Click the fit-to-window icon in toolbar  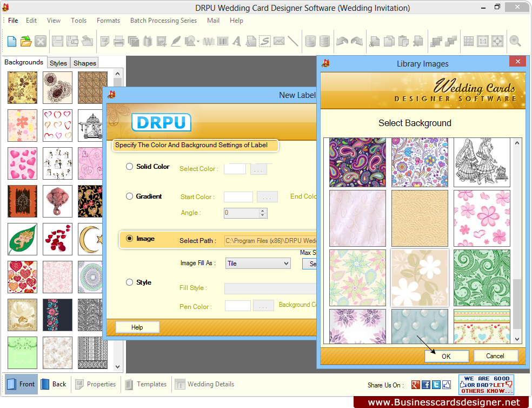click(x=497, y=42)
